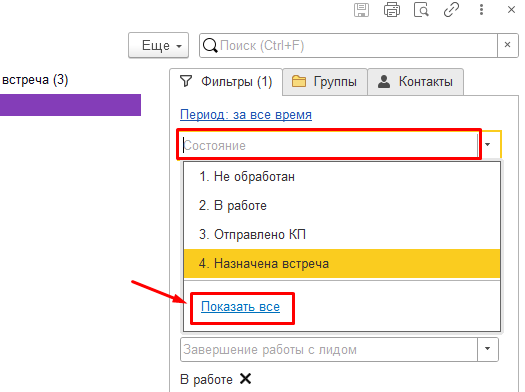The width and height of the screenshot is (525, 392).
Task: Click the search magnifier icon
Action: (x=210, y=46)
